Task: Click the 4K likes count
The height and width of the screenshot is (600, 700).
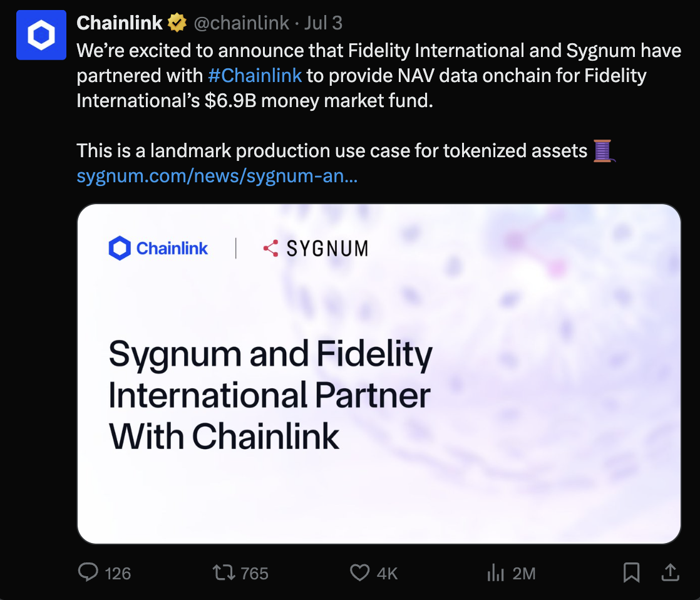Action: pyautogui.click(x=387, y=573)
